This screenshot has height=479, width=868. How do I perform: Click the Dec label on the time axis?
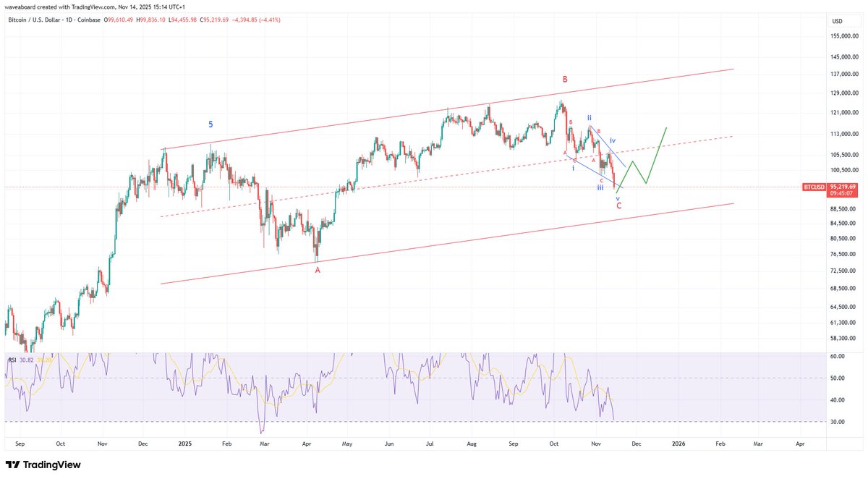pos(637,444)
